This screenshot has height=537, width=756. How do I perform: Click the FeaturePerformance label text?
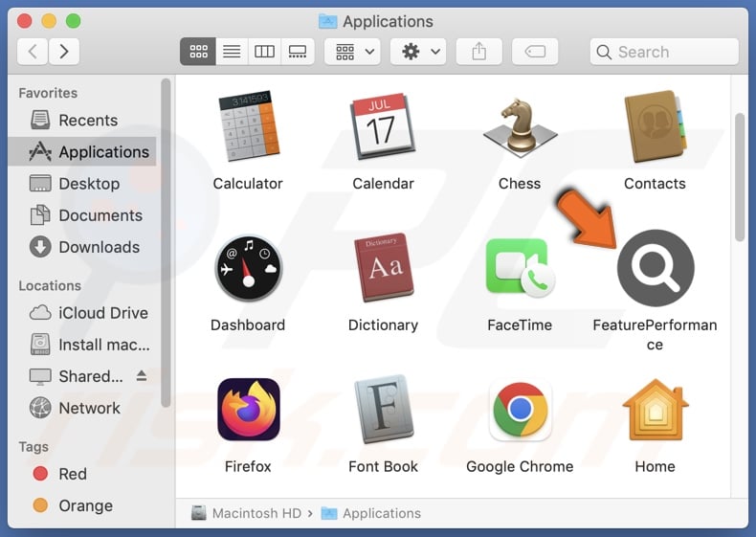pyautogui.click(x=655, y=335)
